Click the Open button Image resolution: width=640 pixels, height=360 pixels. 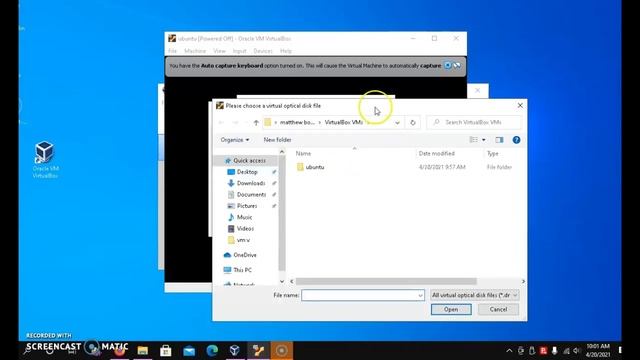pyautogui.click(x=451, y=309)
